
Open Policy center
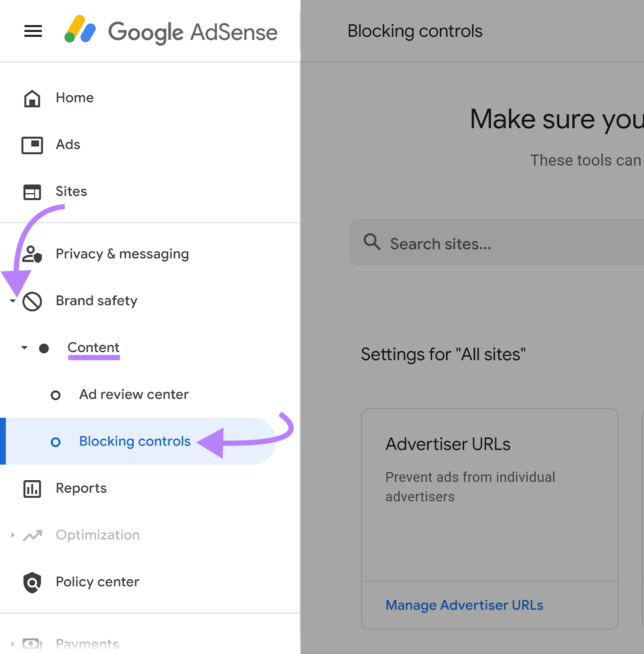pos(97,582)
